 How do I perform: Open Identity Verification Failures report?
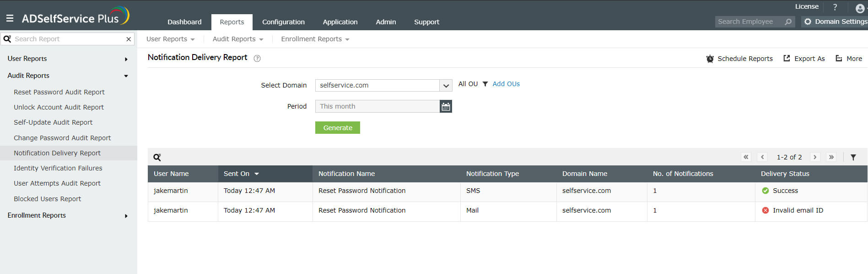58,168
